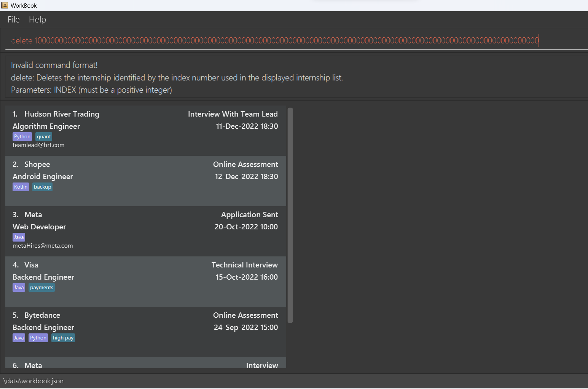Click the Web Developer role
Image resolution: width=588 pixels, height=389 pixels.
[39, 227]
